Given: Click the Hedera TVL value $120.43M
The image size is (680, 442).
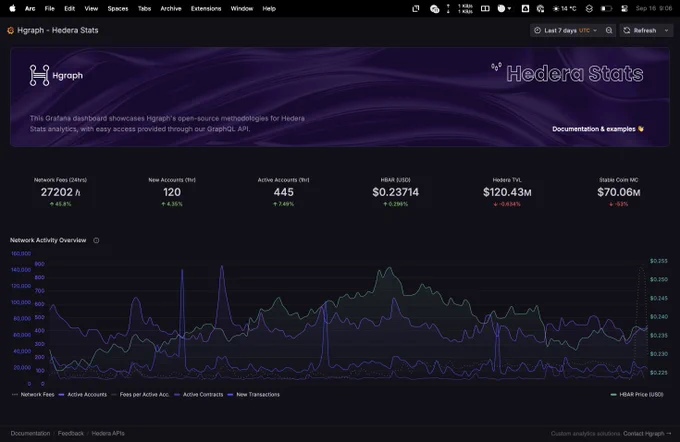Looking at the screenshot, I should pos(507,192).
